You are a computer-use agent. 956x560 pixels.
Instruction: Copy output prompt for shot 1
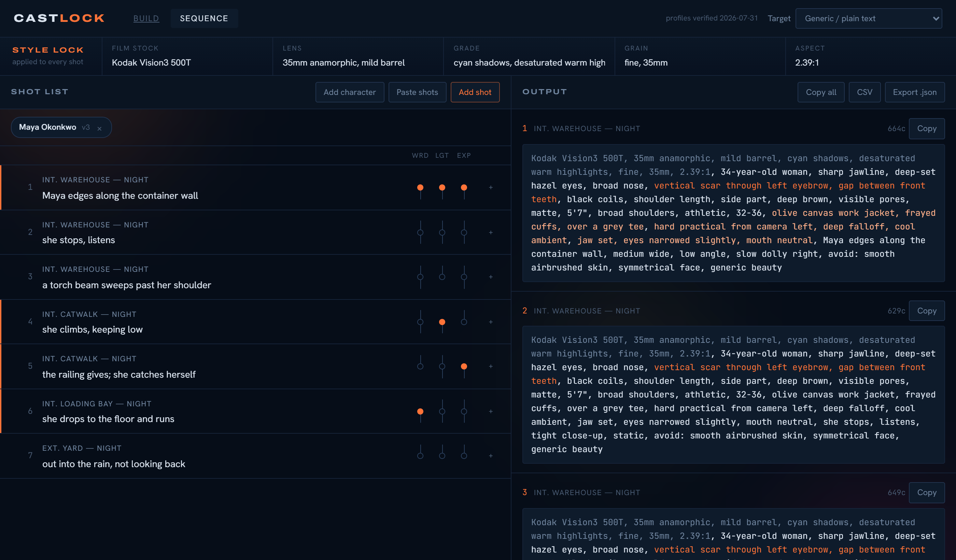927,129
